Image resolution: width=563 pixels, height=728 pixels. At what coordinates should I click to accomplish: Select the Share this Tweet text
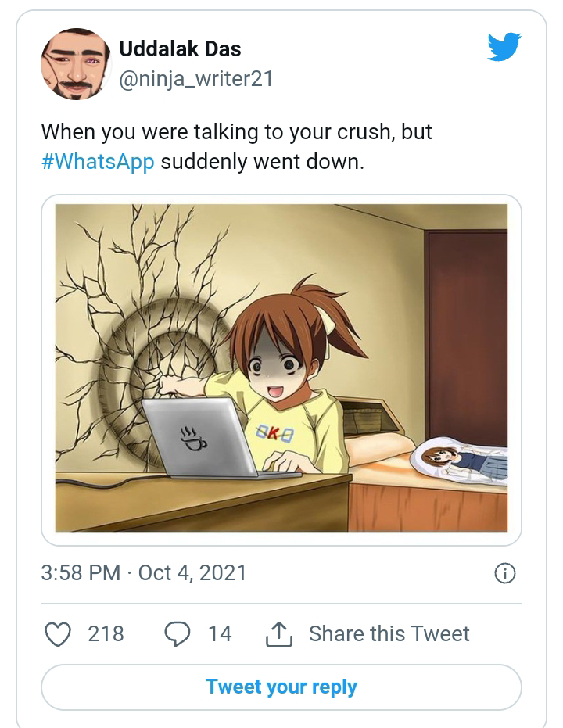pos(389,634)
